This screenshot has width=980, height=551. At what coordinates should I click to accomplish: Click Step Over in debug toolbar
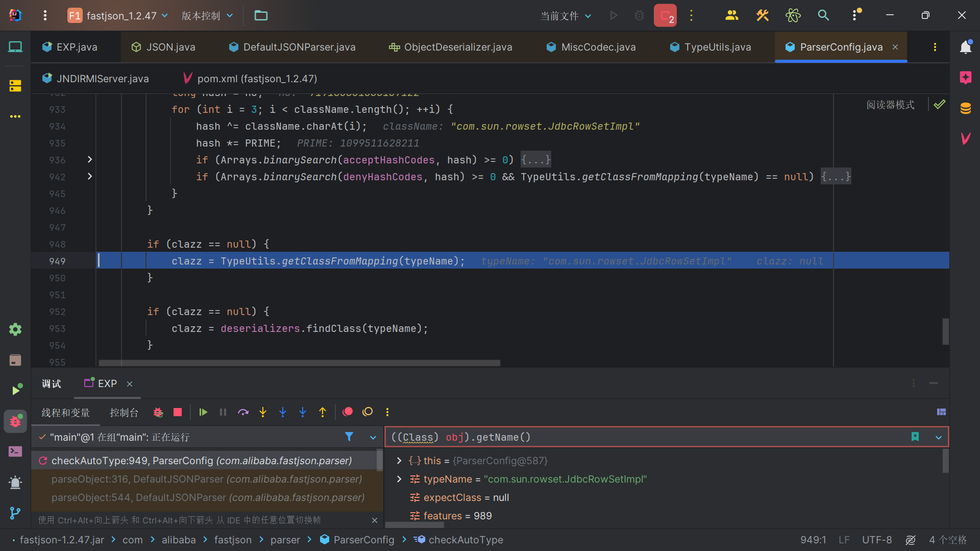pos(243,412)
